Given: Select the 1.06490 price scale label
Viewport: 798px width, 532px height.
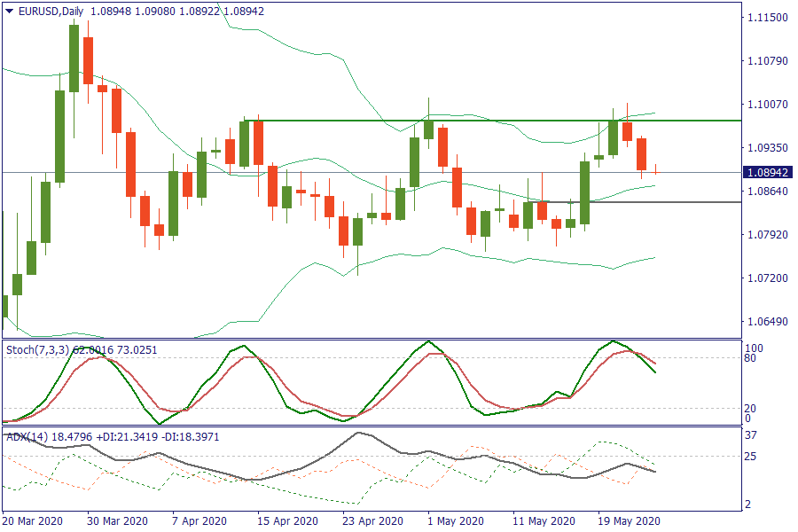Looking at the screenshot, I should [768, 322].
